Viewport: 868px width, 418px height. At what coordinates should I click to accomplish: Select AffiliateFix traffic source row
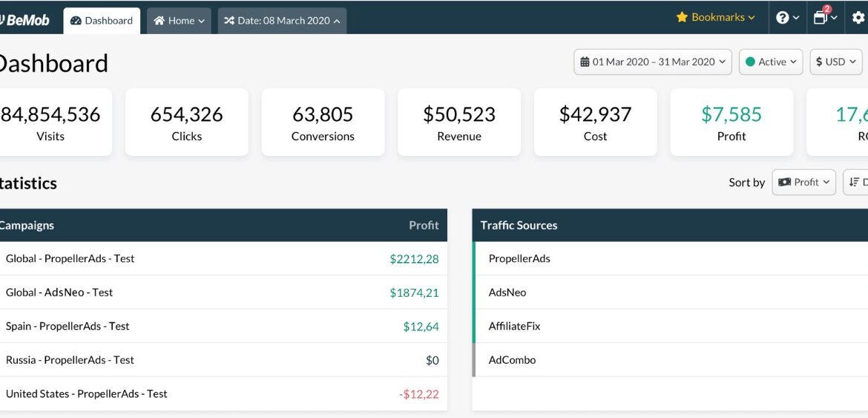670,326
